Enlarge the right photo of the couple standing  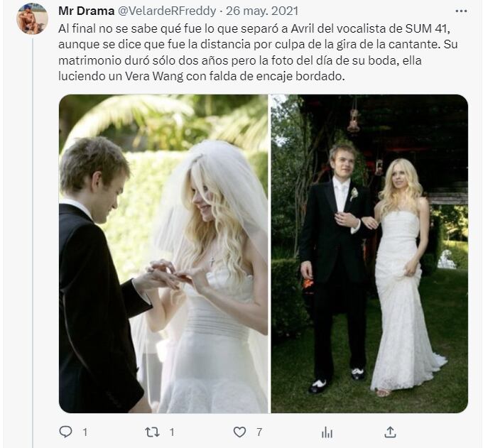click(369, 253)
